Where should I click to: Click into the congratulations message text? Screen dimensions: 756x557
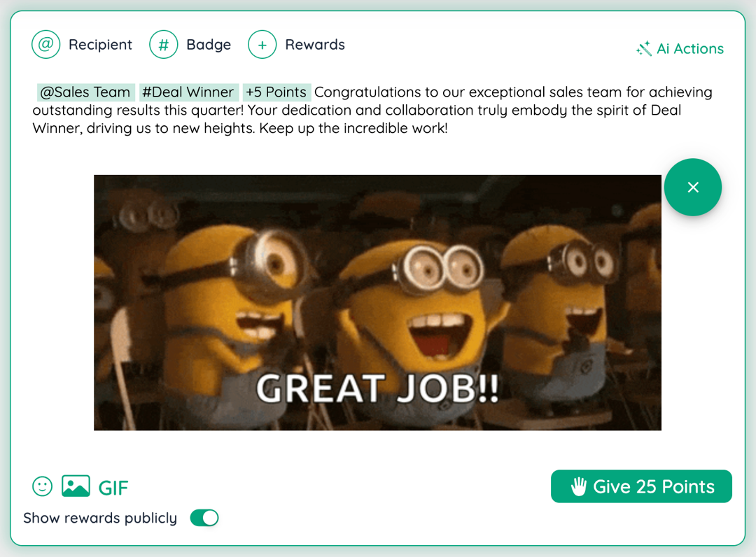pos(372,110)
